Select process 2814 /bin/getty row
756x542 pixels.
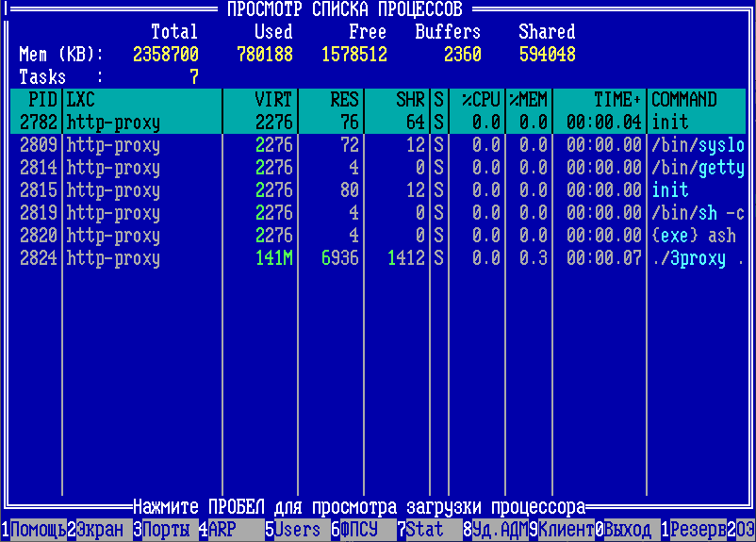377,168
